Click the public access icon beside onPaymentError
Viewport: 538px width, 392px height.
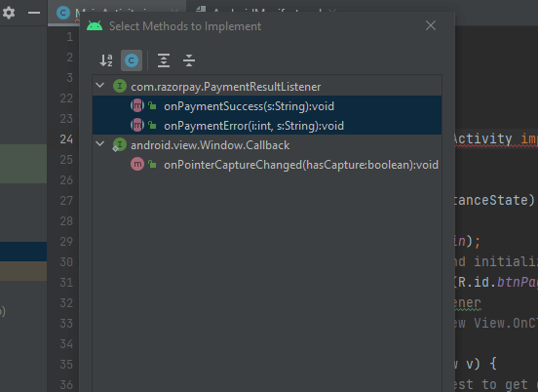pyautogui.click(x=152, y=125)
